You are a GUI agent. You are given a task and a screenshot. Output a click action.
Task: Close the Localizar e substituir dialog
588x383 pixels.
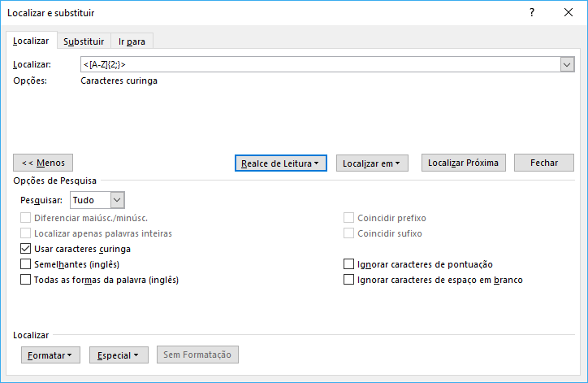[x=568, y=12]
